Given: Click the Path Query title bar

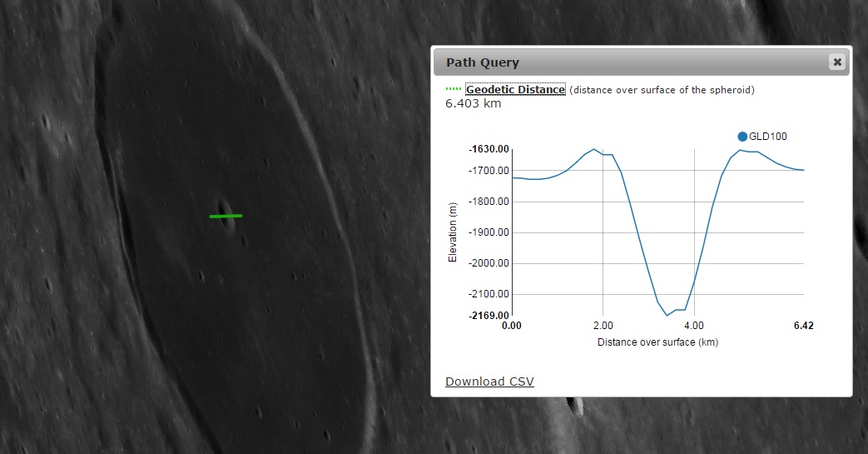Looking at the screenshot, I should click(641, 62).
